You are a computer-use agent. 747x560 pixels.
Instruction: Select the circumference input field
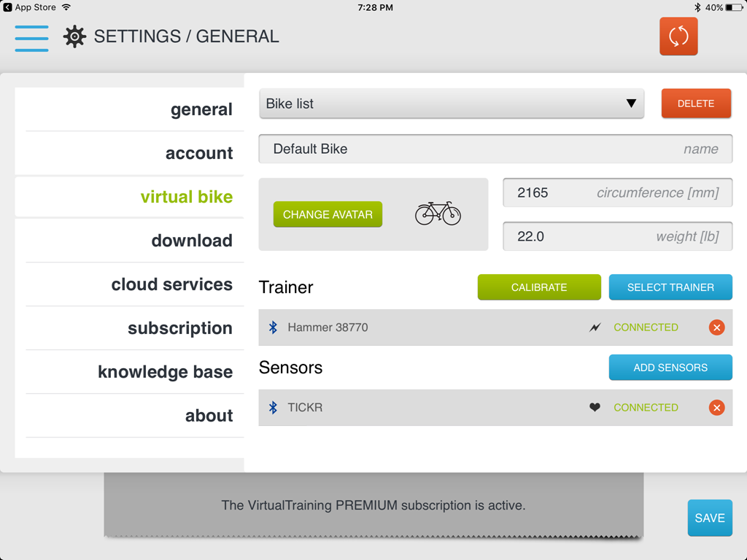pyautogui.click(x=618, y=192)
